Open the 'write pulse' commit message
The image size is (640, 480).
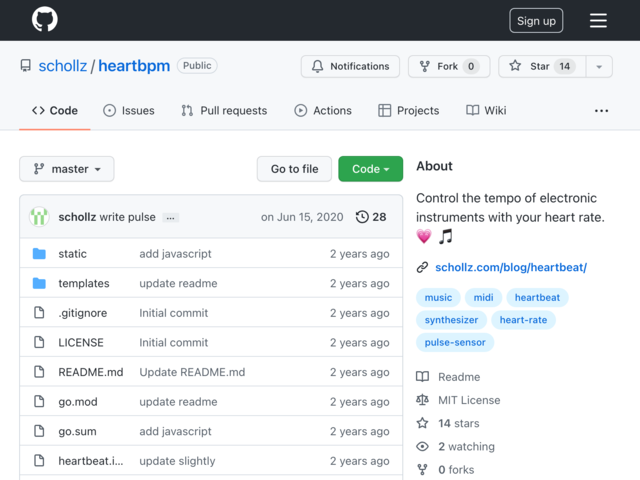coord(127,217)
